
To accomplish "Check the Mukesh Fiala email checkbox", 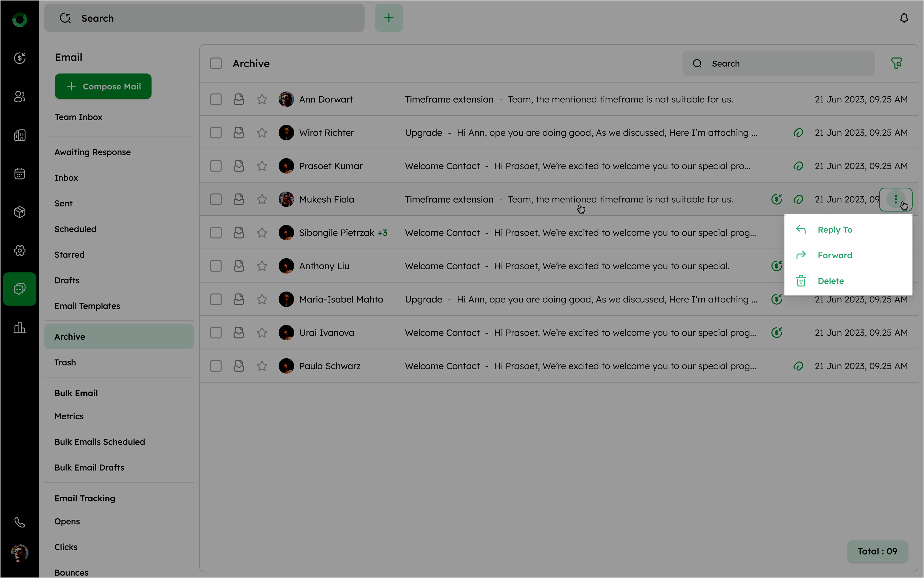I will coord(216,200).
